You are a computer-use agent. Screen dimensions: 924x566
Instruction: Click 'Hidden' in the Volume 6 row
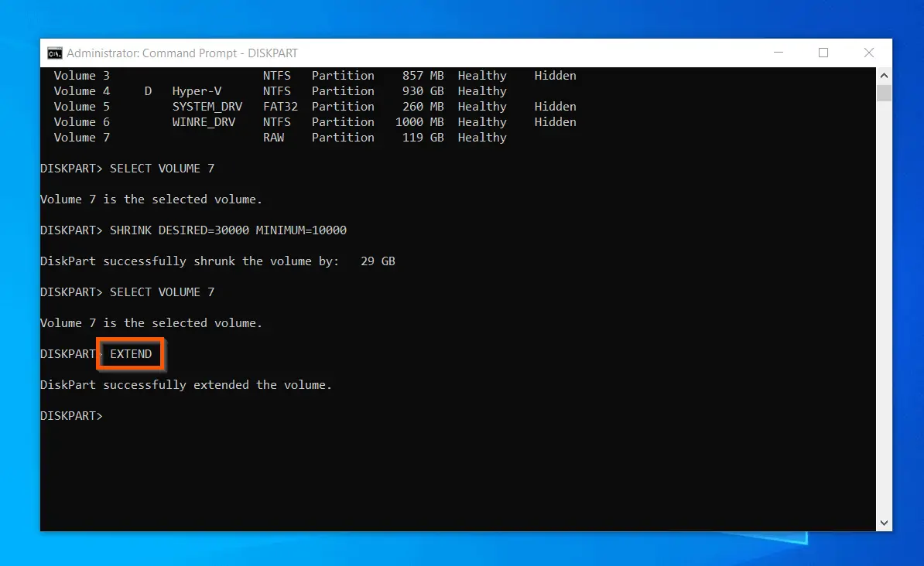point(555,122)
